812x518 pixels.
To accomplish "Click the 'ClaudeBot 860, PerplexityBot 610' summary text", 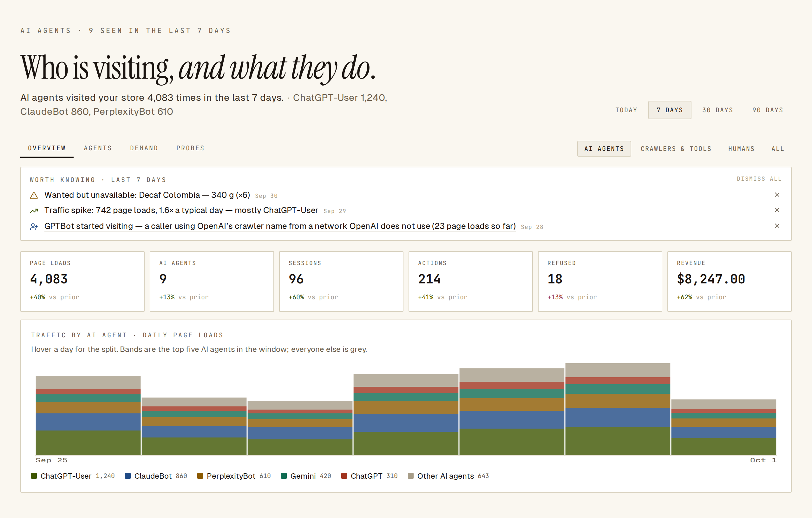I will click(96, 112).
